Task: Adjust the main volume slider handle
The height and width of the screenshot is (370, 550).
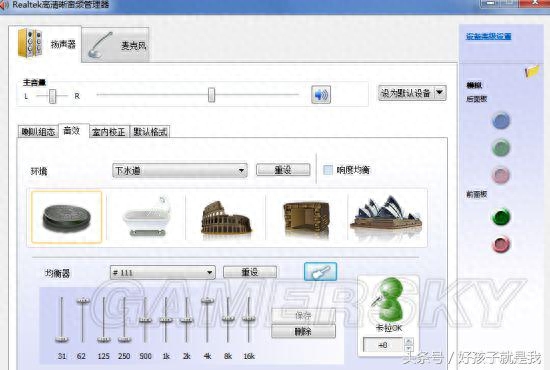Action: tap(211, 95)
